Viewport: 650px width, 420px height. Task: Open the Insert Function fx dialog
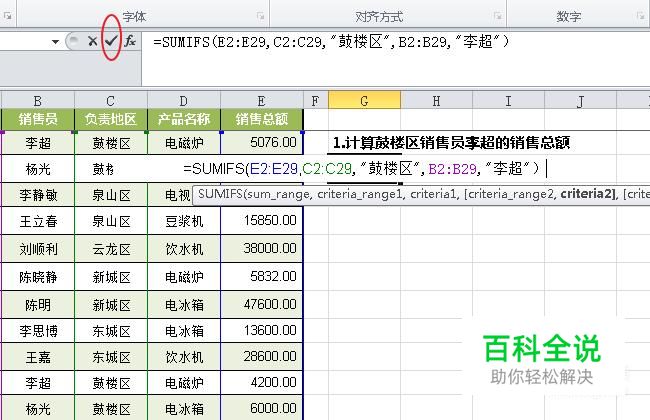(130, 41)
